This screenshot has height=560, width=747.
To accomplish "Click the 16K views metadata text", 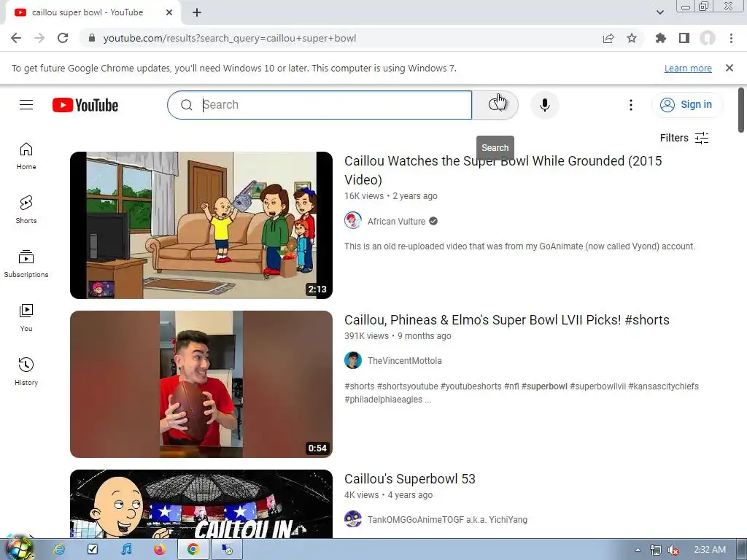I will tap(364, 196).
